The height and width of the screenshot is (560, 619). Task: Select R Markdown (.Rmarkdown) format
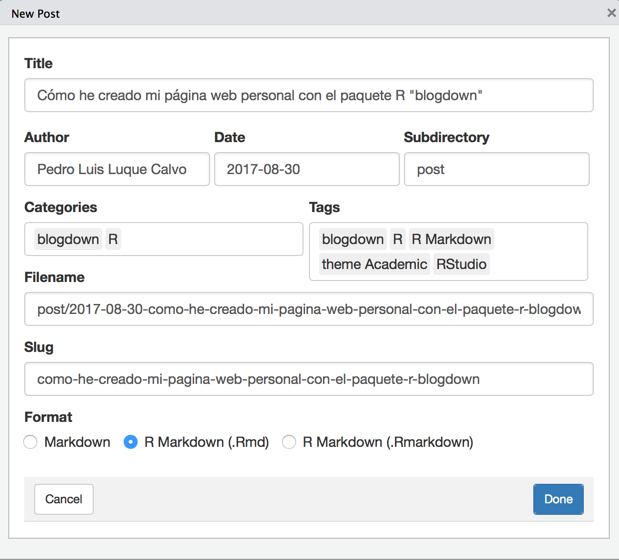point(289,442)
